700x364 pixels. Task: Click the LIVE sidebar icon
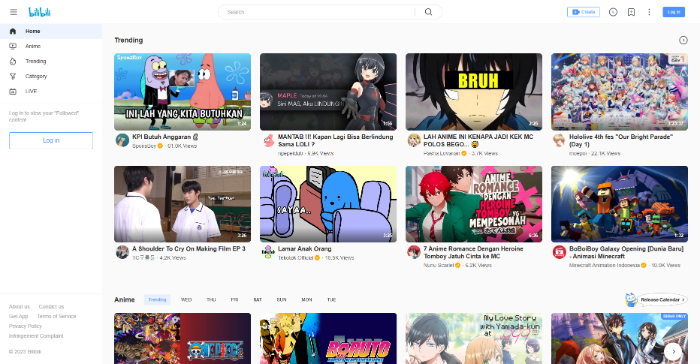point(13,91)
